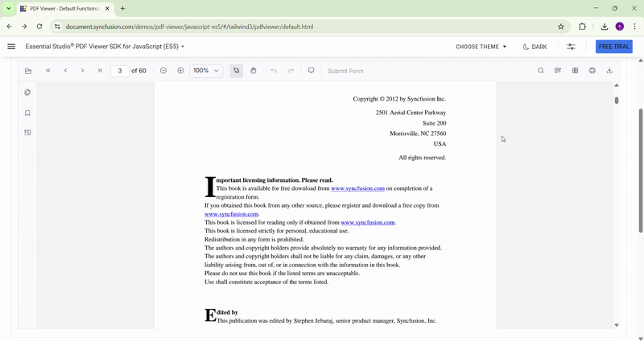This screenshot has width=644, height=342.
Task: Go to the first page of the document
Action: point(48,71)
